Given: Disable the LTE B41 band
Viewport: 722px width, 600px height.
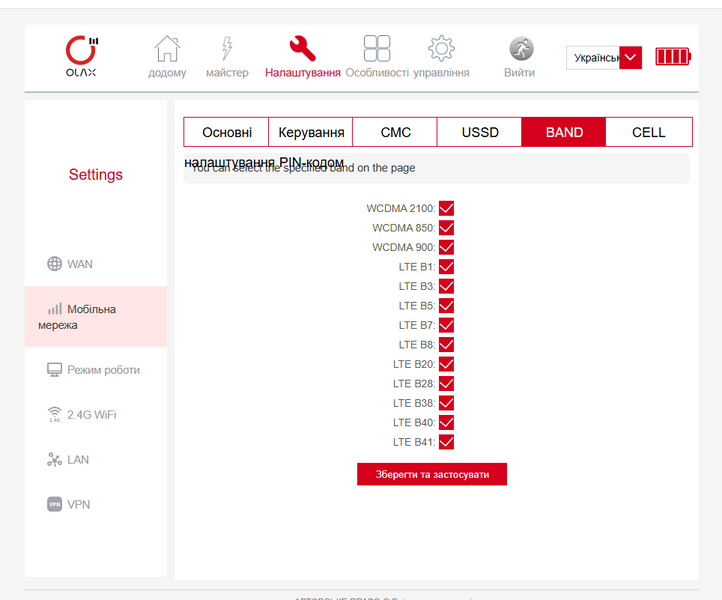Looking at the screenshot, I should tap(446, 442).
